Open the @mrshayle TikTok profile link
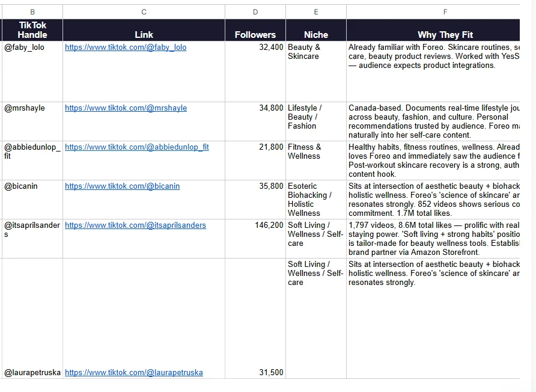 pos(126,108)
